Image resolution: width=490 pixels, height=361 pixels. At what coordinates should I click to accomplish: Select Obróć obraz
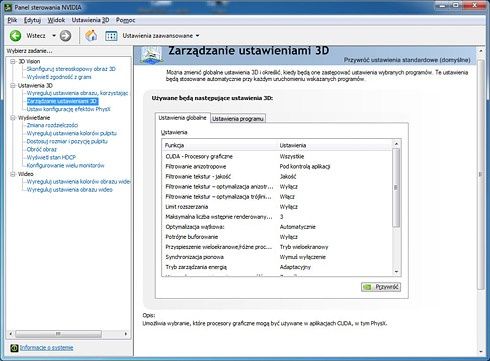(42, 149)
